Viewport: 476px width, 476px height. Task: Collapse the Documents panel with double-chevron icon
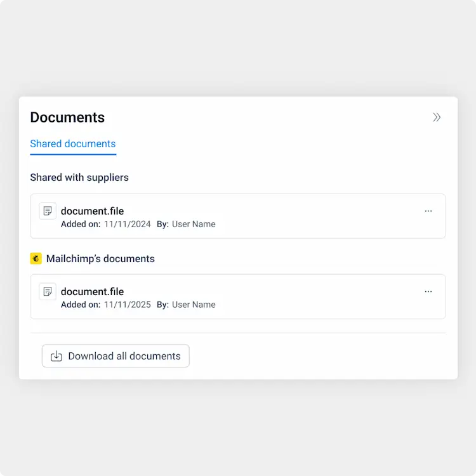click(x=437, y=117)
